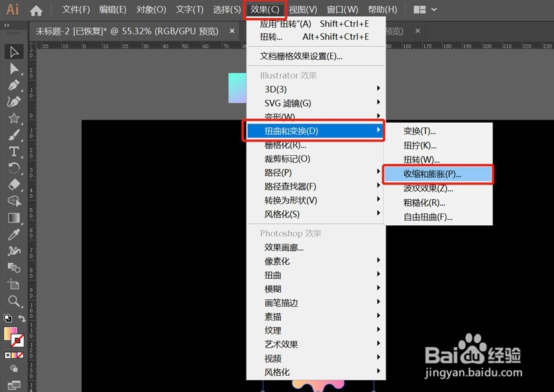The height and width of the screenshot is (392, 554).
Task: Select the Pen tool
Action: point(14,85)
